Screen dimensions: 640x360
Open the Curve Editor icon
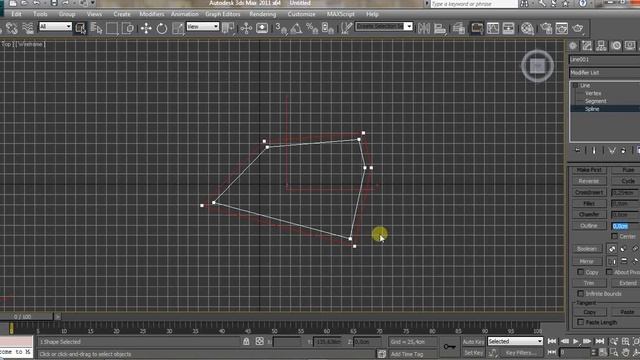(493, 28)
